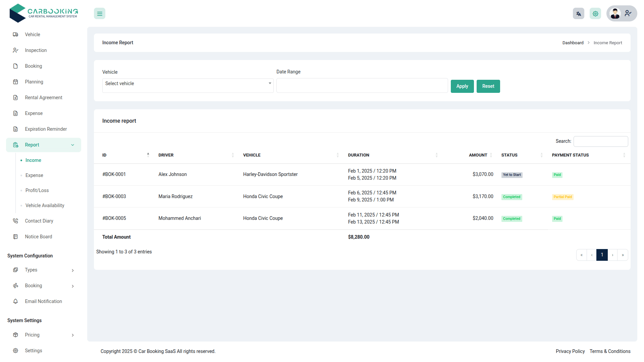Click the Vehicle sidebar icon
The width and height of the screenshot is (644, 362).
point(15,35)
